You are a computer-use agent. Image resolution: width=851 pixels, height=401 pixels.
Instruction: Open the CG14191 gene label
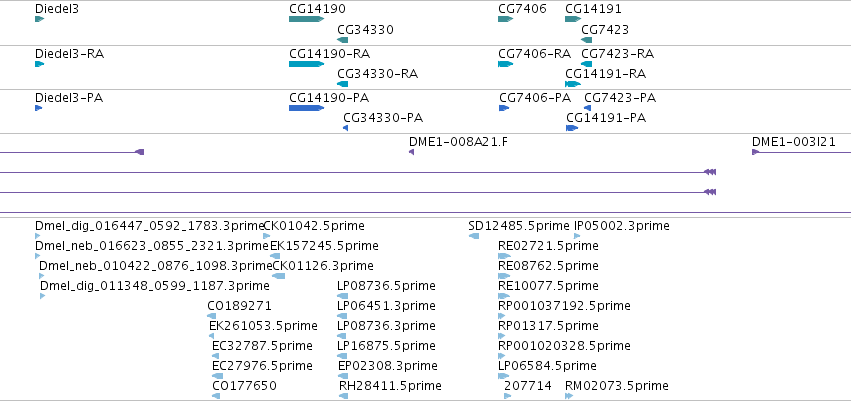[593, 9]
